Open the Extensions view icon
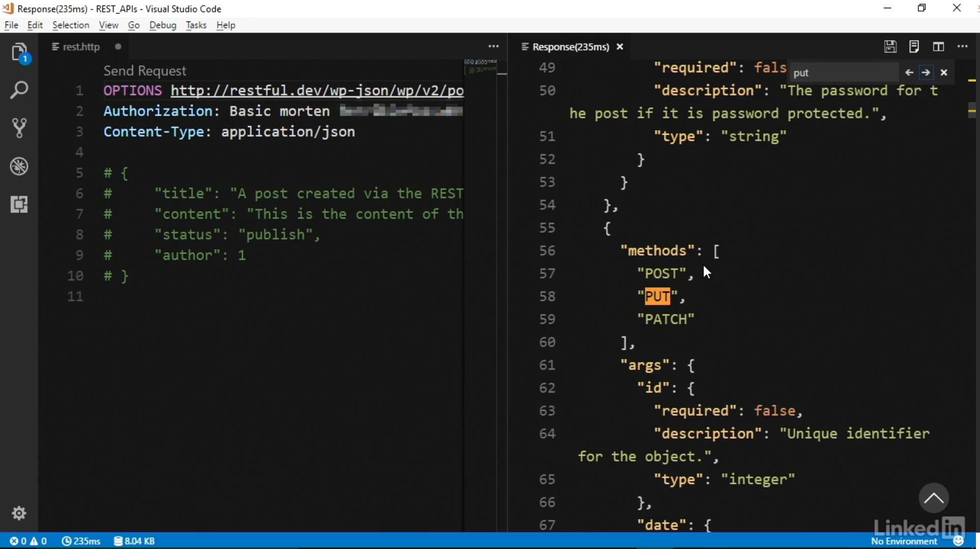 (x=19, y=204)
